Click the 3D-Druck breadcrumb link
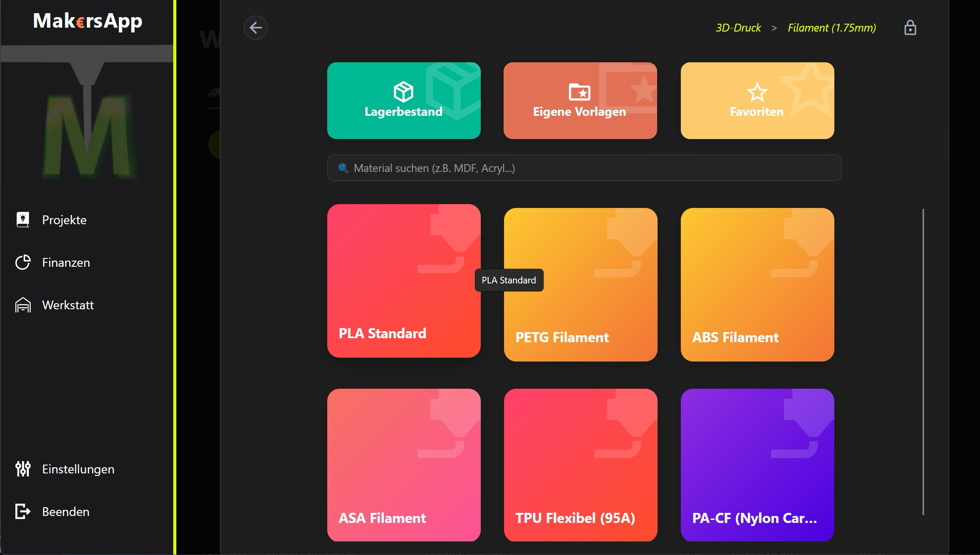Screen dimensions: 980x555 coord(738,28)
